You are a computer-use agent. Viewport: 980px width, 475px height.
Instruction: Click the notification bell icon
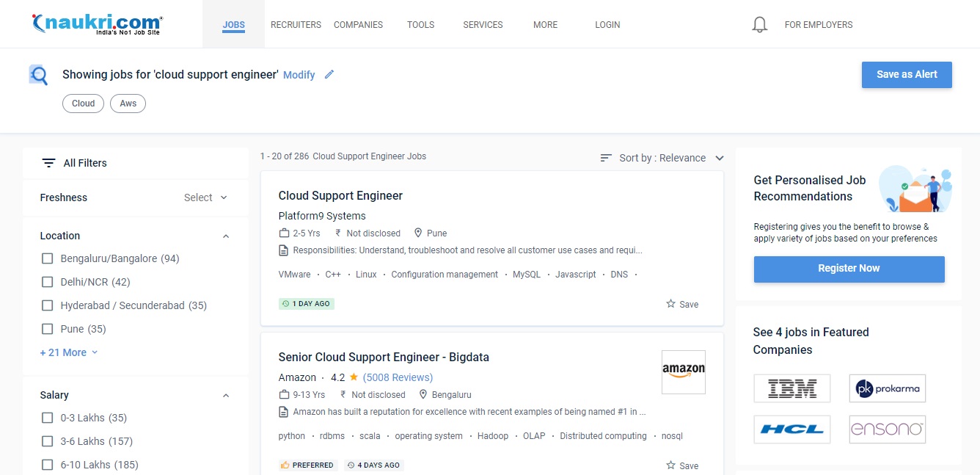pyautogui.click(x=760, y=25)
